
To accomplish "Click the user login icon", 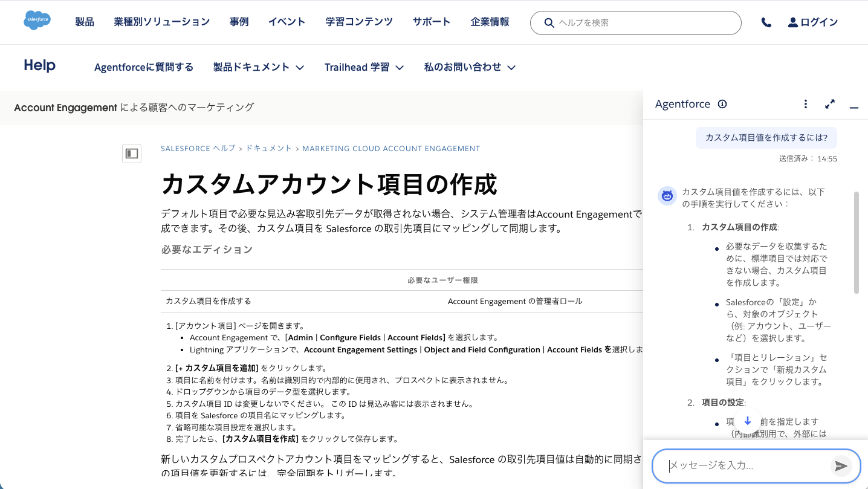I will pos(793,22).
